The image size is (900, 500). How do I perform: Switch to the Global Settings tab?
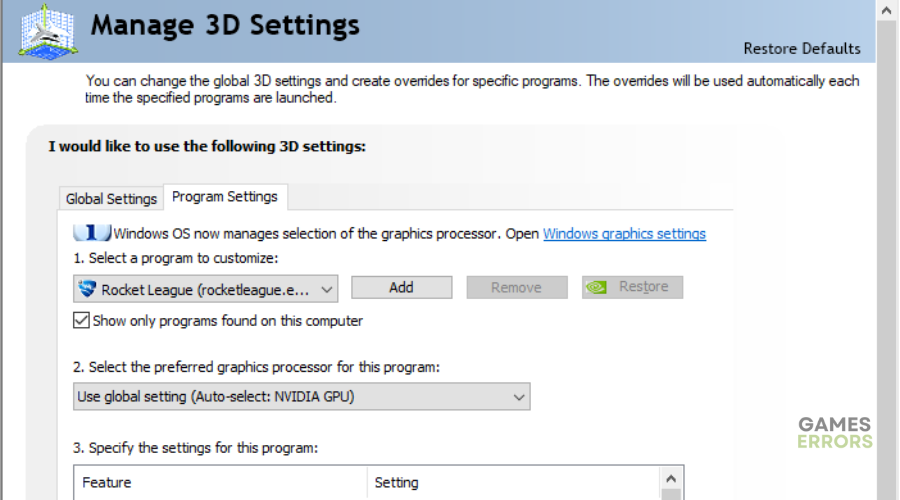coord(111,199)
